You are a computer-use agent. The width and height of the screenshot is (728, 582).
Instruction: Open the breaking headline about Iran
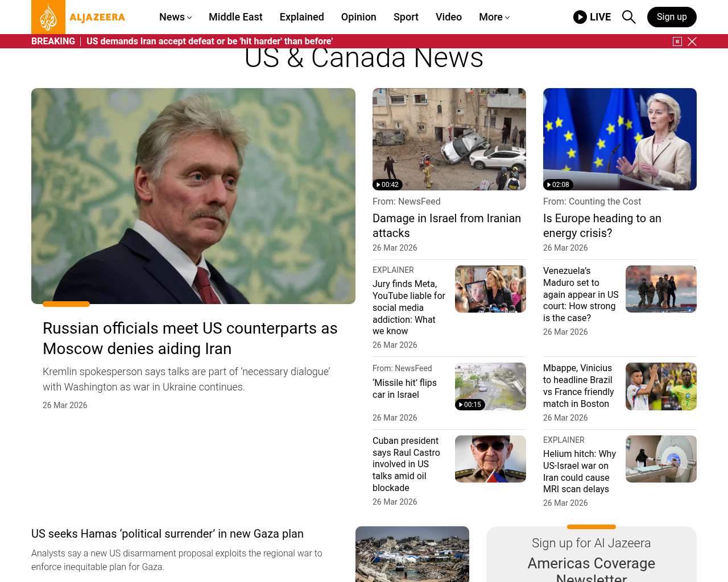[x=209, y=41]
